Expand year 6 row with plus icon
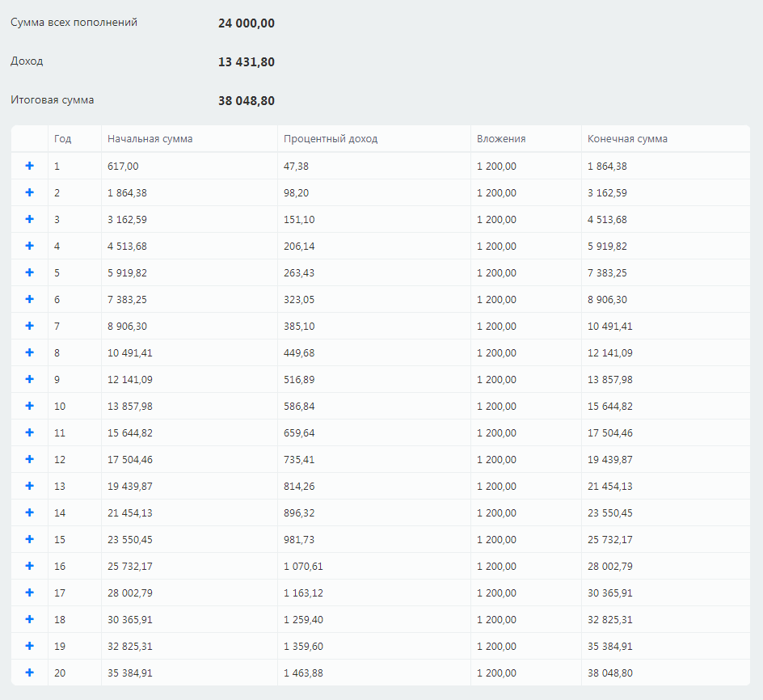The height and width of the screenshot is (700, 763). point(30,299)
